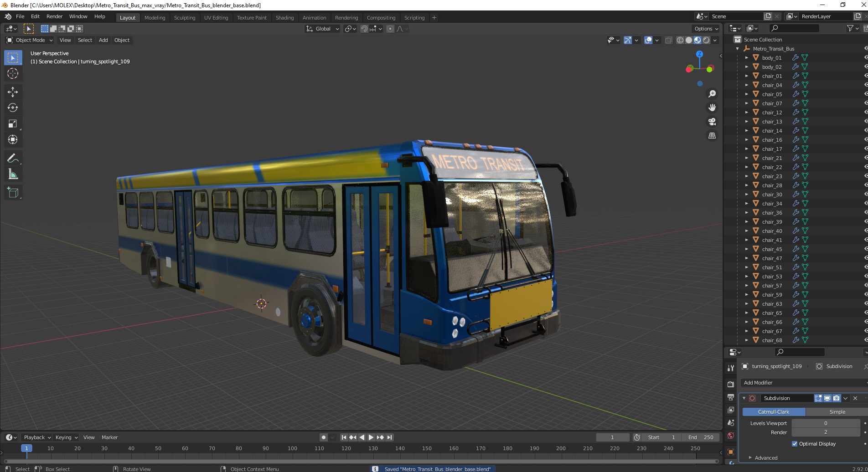
Task: Select Simple subdivision type
Action: click(837, 412)
